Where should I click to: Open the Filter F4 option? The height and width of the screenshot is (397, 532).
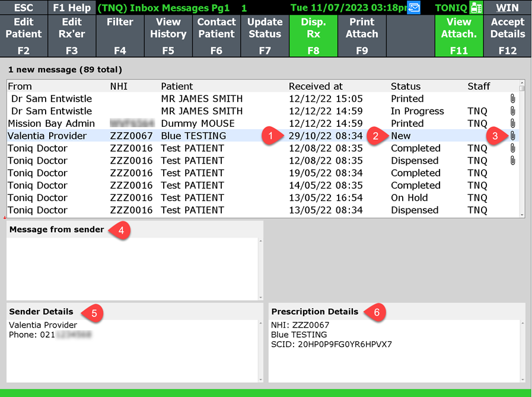[120, 36]
